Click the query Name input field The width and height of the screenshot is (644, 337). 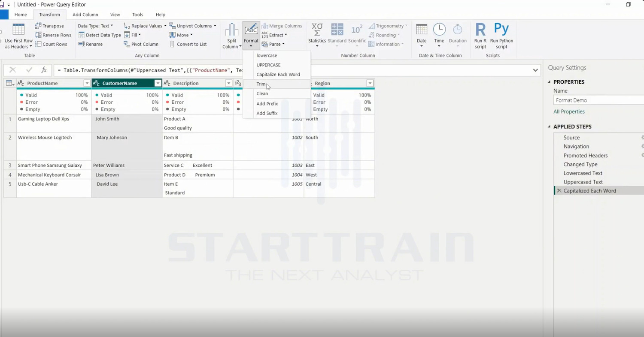[598, 100]
